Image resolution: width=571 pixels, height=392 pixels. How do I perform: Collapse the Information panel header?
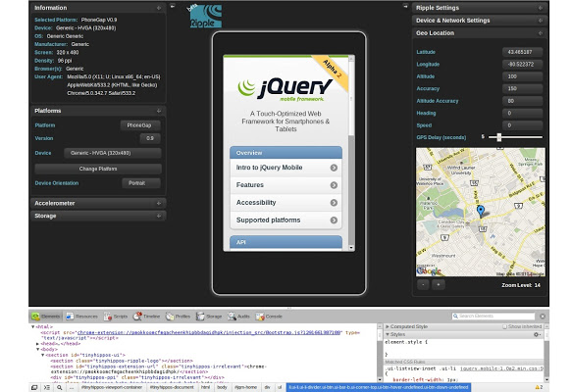click(98, 8)
